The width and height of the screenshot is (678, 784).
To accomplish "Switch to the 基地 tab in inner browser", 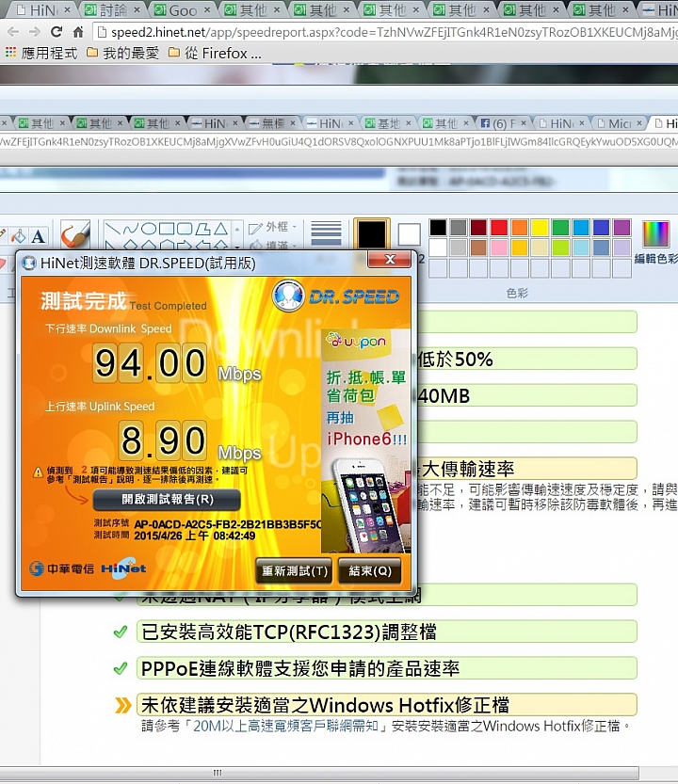I will coord(389,123).
